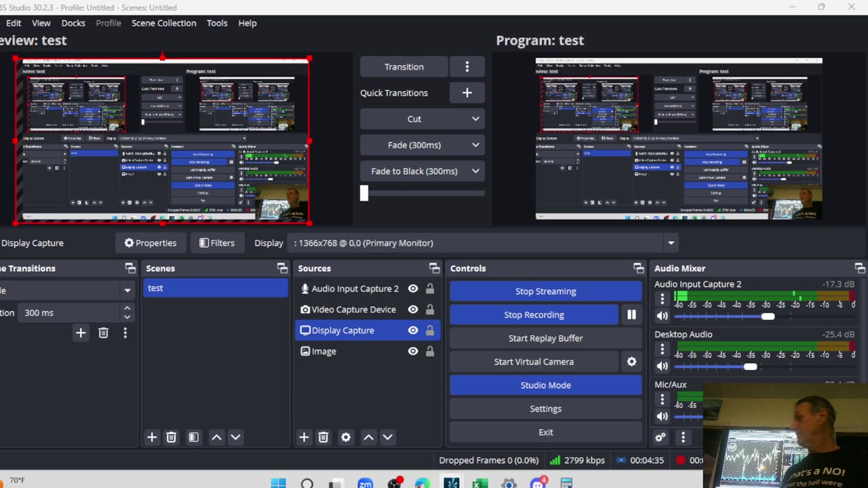The width and height of the screenshot is (868, 488).
Task: Open the Docks menu
Action: click(73, 23)
